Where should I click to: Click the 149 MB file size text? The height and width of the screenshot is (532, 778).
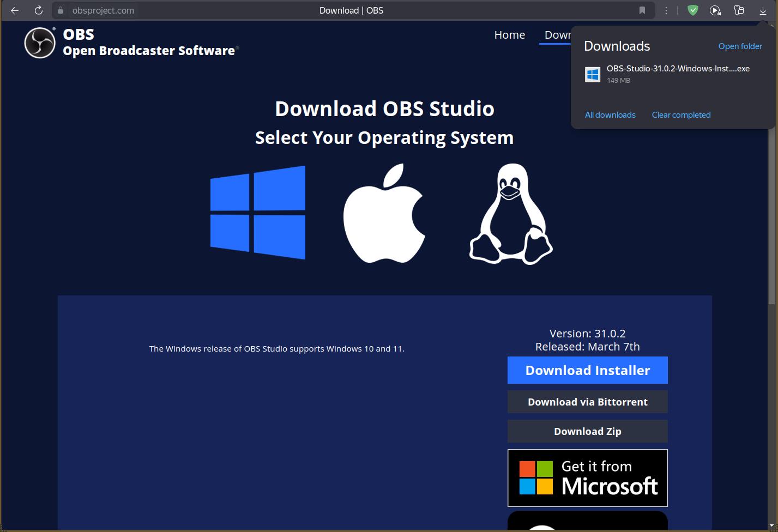click(618, 81)
